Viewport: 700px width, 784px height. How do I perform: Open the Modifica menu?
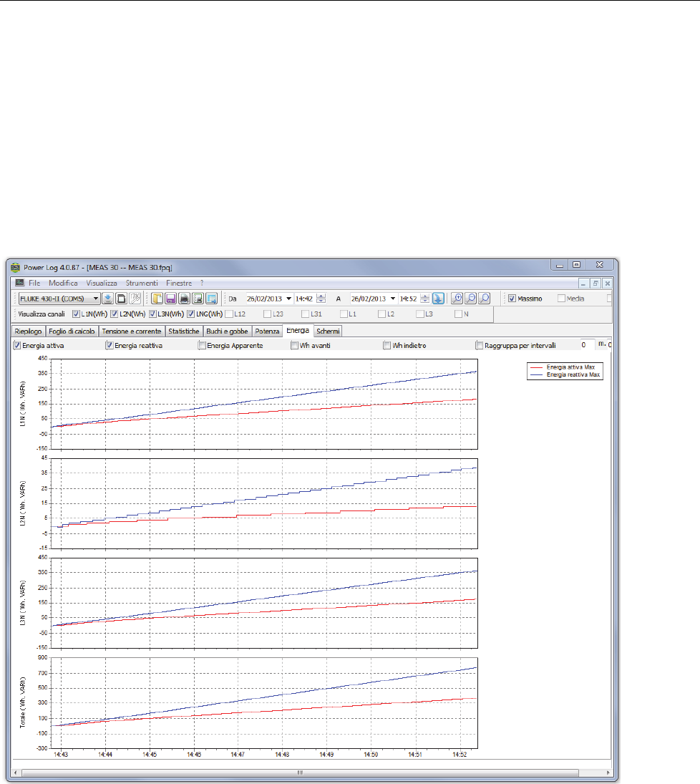point(63,283)
